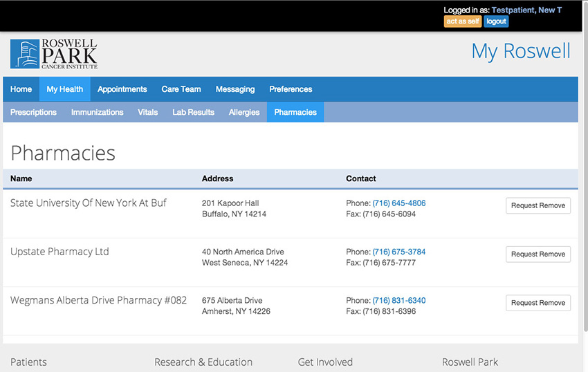
Task: Open the Research & Education footer section
Action: [203, 362]
